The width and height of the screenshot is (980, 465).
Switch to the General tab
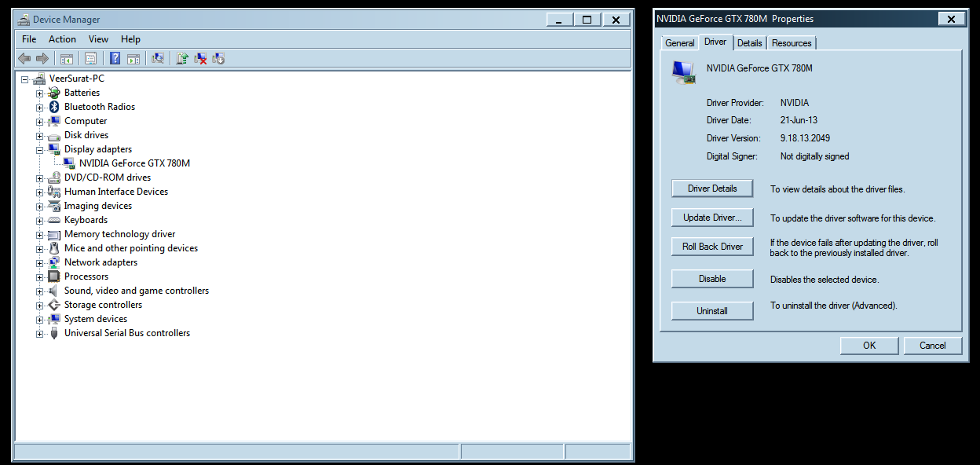point(680,43)
